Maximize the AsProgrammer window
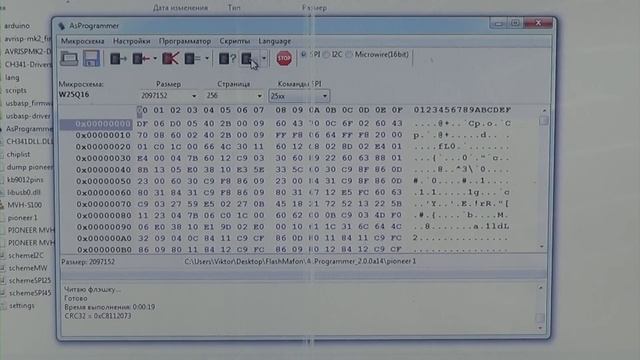Viewport: 640px width, 360px height. (515, 23)
